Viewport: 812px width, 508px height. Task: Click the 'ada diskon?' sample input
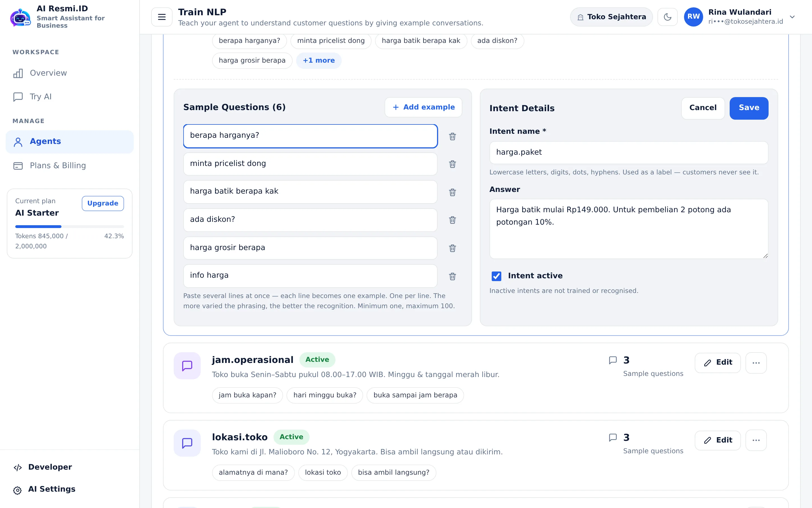(310, 220)
